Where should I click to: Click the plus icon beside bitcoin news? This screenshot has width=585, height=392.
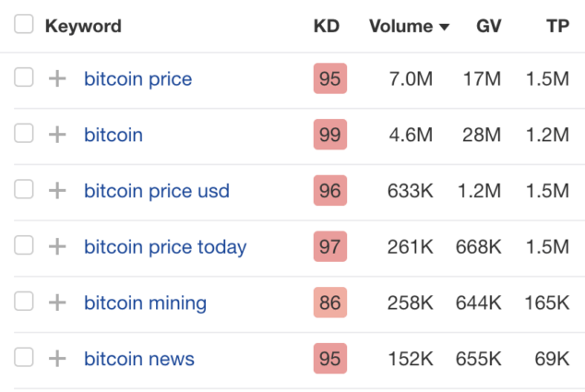pyautogui.click(x=57, y=359)
